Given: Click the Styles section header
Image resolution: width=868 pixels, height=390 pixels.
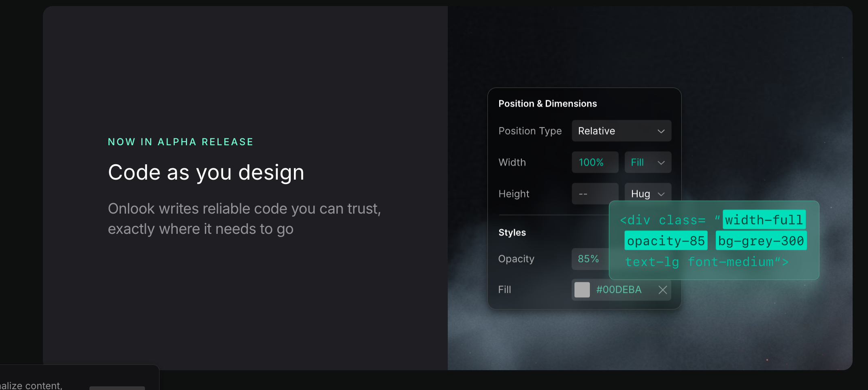Looking at the screenshot, I should coord(512,233).
